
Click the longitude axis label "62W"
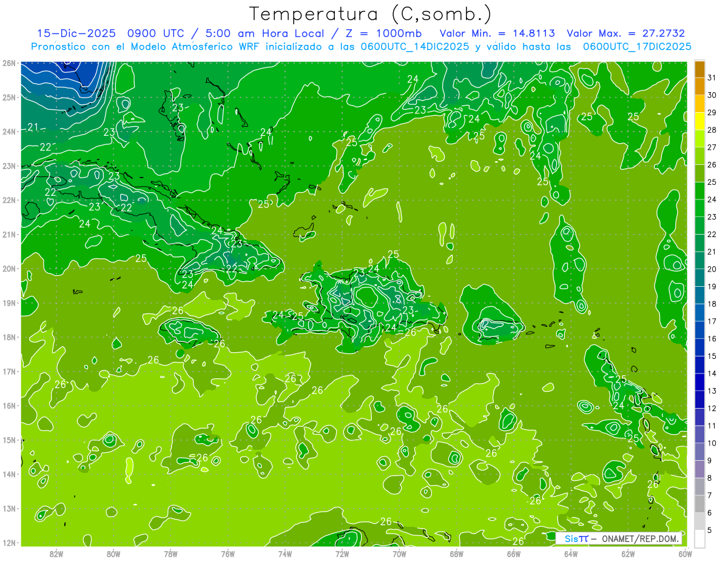click(628, 554)
